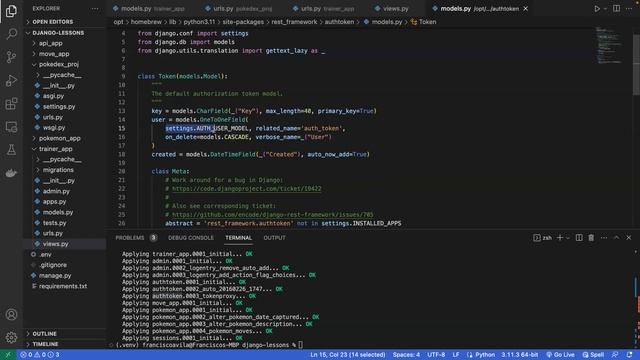Open OUTPUT panel tab
The image size is (640, 360).
click(x=274, y=238)
